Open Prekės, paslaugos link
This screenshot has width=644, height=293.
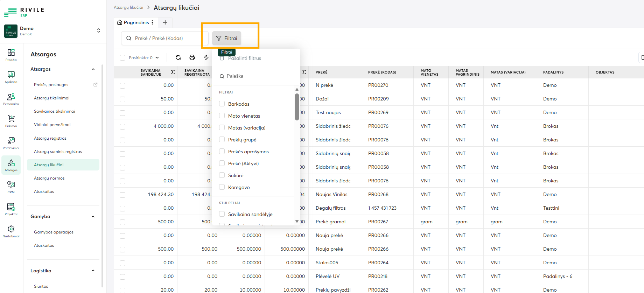coord(51,85)
